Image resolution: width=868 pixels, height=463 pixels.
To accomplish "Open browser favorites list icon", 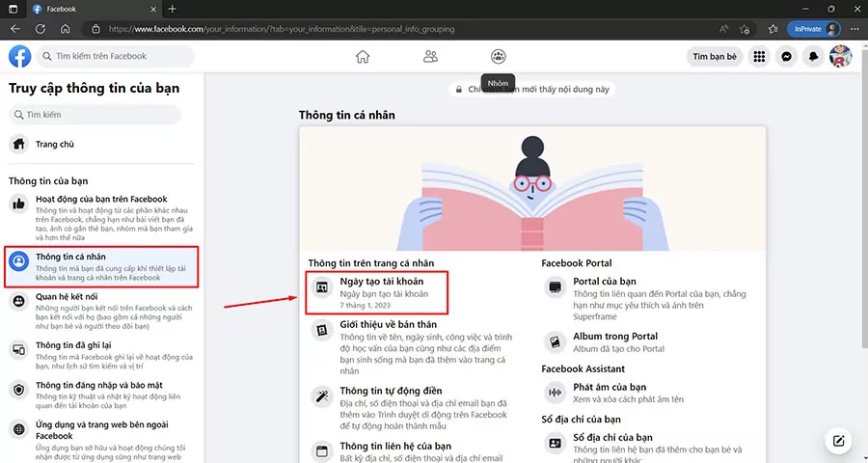I will 773,29.
